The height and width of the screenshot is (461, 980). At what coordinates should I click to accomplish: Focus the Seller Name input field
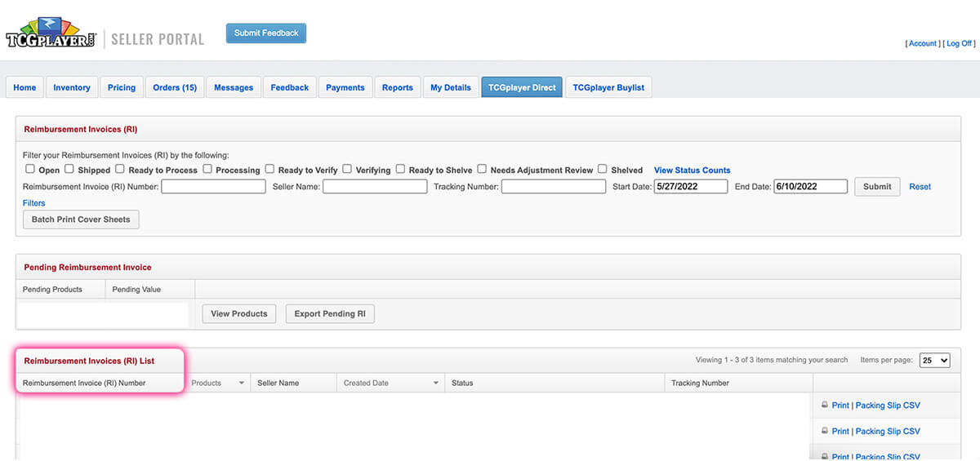pos(375,186)
